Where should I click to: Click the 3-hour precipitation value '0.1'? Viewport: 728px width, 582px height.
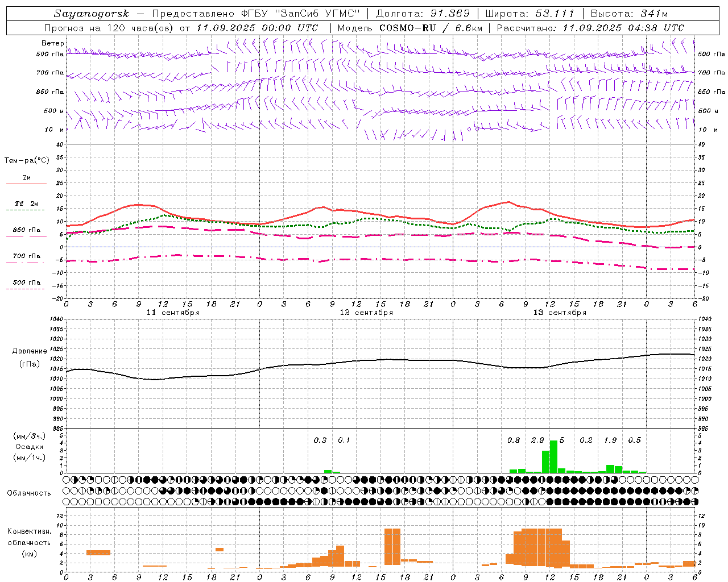tap(344, 440)
